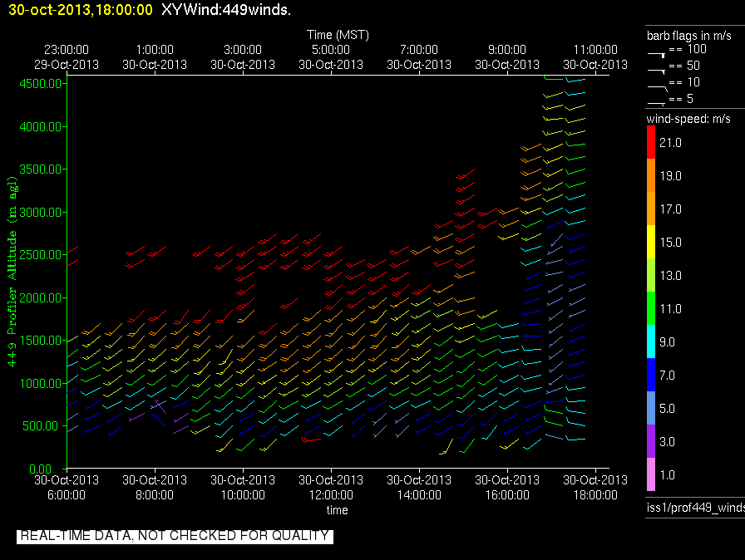The width and height of the screenshot is (745, 560).
Task: Click the 0.00 altitude axis label
Action: tap(41, 469)
